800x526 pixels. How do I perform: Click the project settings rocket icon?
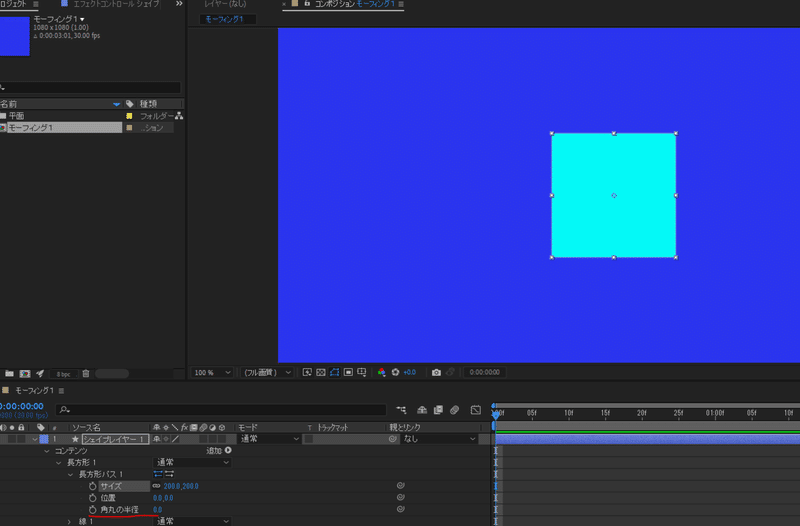point(40,373)
